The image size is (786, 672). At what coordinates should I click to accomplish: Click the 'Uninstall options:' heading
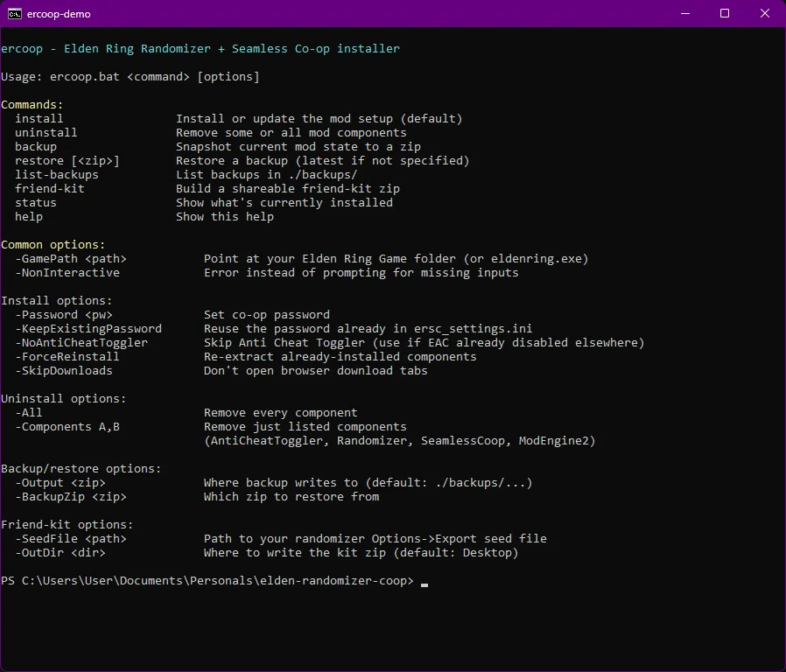[x=64, y=399]
